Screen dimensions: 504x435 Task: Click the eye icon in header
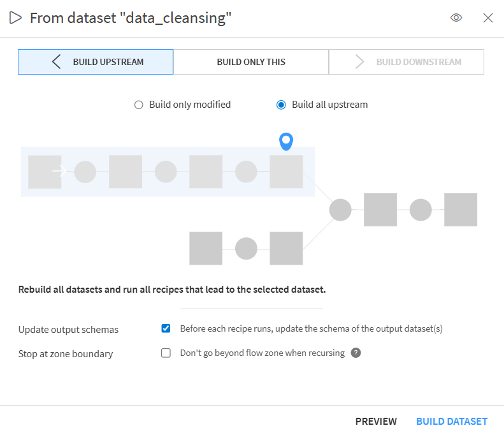(456, 18)
